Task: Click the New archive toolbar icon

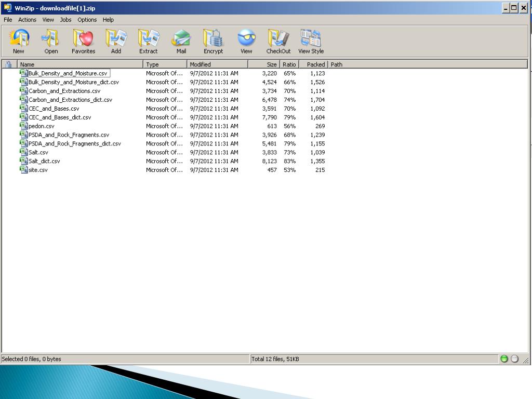Action: point(19,38)
